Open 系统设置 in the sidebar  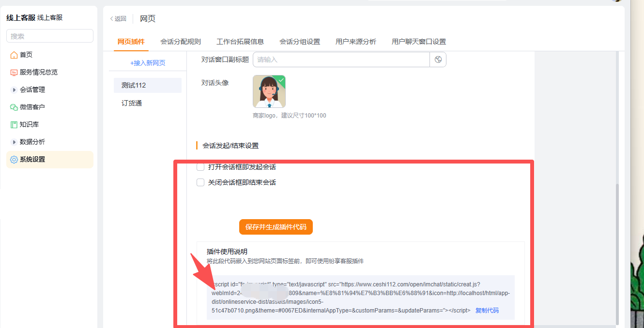point(50,159)
